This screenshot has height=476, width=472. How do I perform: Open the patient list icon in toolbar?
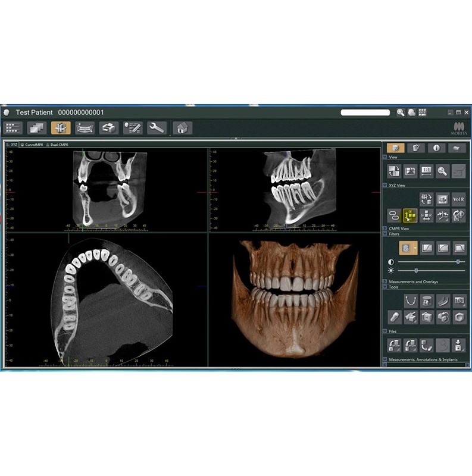pos(13,127)
